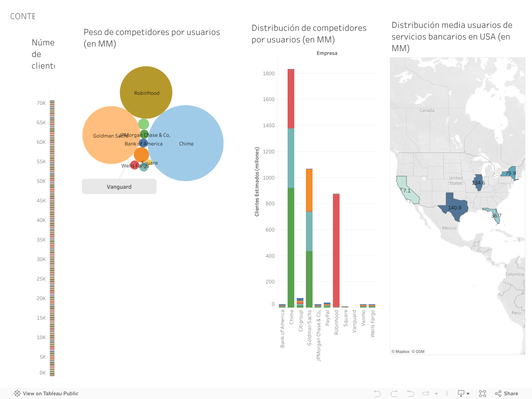532x399 pixels.
Task: Click the Share button
Action: tap(507, 394)
